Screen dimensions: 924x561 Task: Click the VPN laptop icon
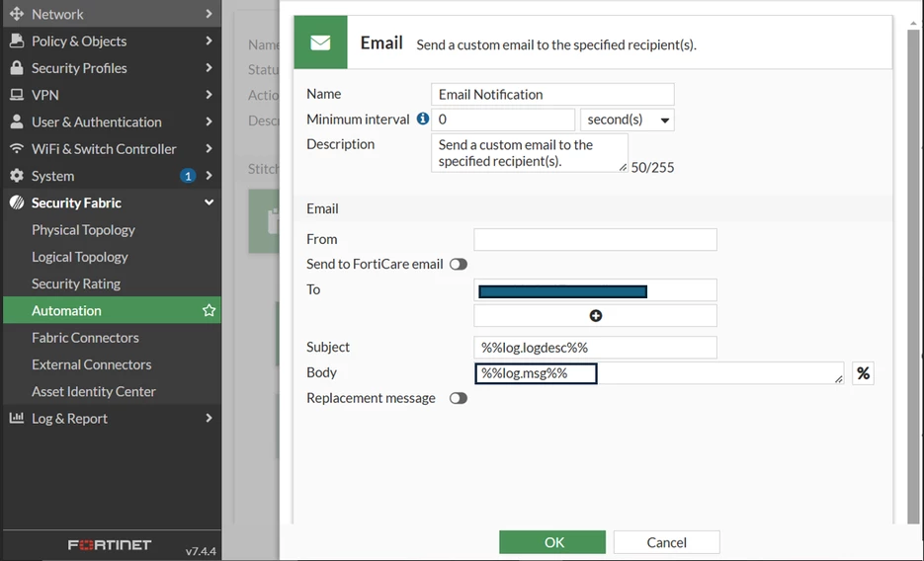pos(17,95)
